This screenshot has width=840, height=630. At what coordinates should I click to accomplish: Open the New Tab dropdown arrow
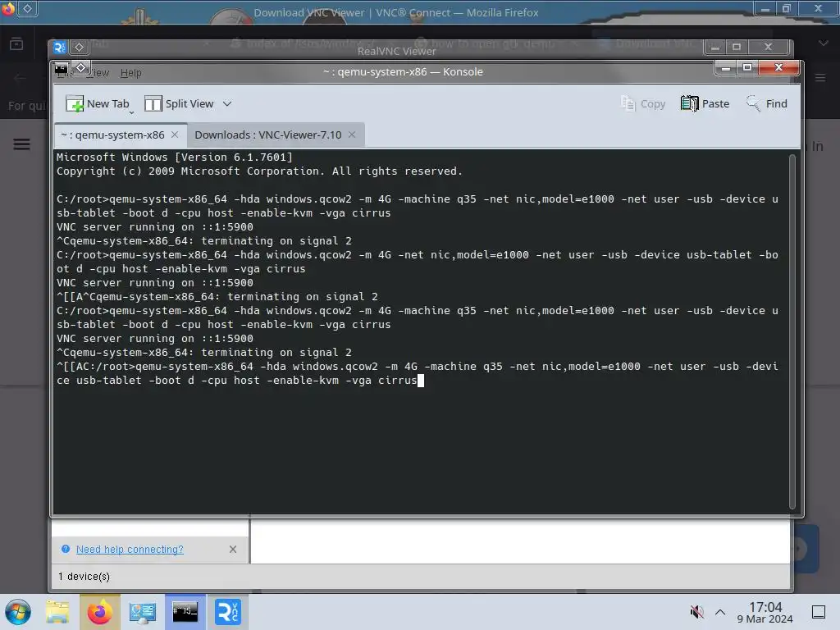tap(131, 113)
